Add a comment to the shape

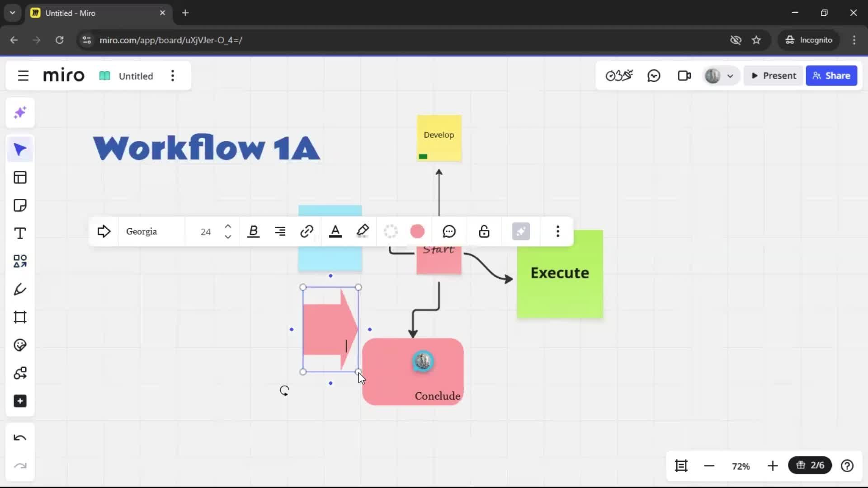click(x=449, y=231)
